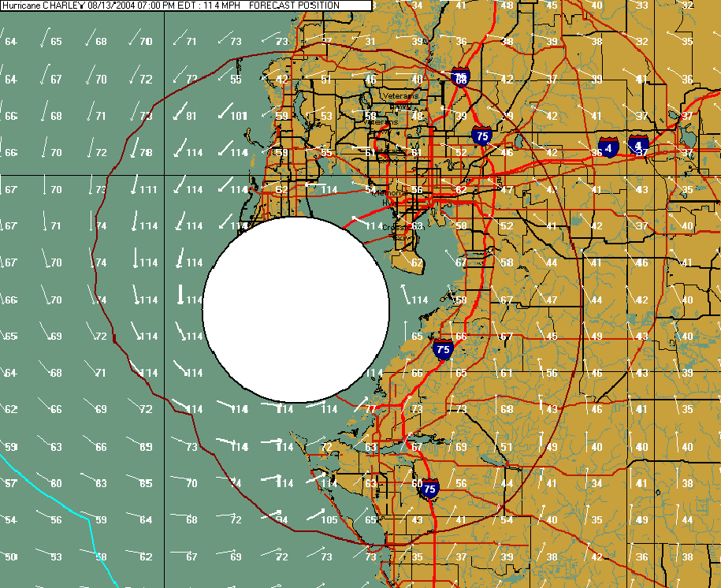The image size is (721, 588).
Task: Select the 111 wind speed reading
Action: [148, 190]
